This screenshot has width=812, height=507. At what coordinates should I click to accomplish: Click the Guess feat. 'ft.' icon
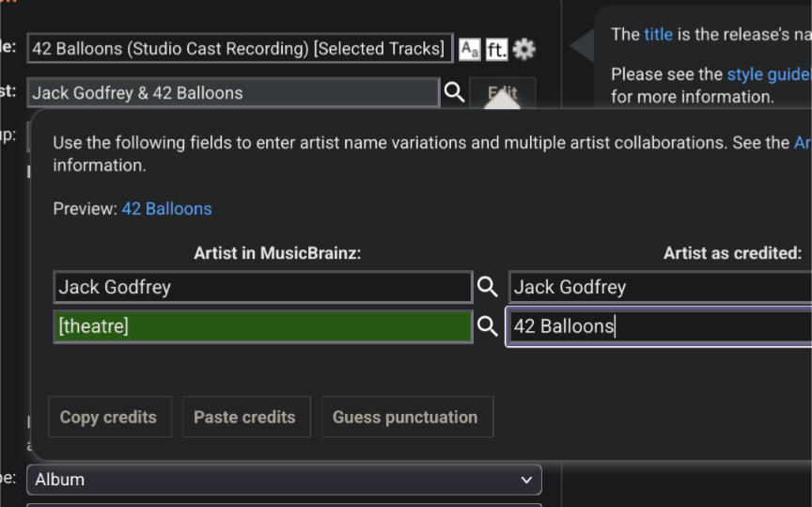pos(496,49)
